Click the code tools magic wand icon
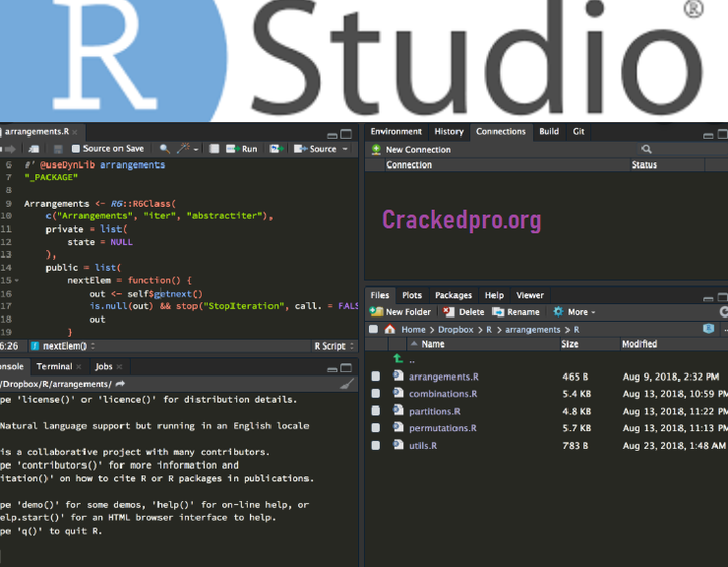Screen dimensions: 728x567 click(x=183, y=149)
